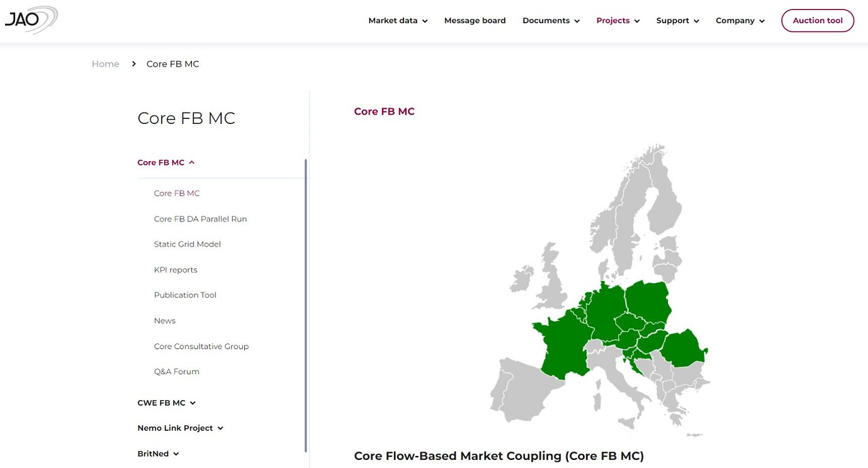Expand the Documents dropdown menu
This screenshot has width=868, height=468.
click(x=551, y=21)
